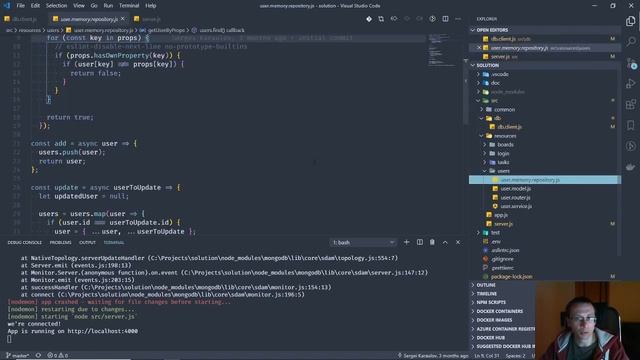Screen dimensions: 640x360
Task: Click the code minimap preview
Action: pyautogui.click(x=442, y=51)
